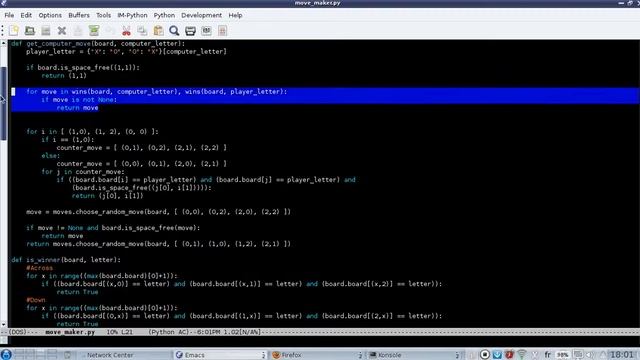Click the Customize toolbar icon beside printer
Screen dimensions: 640x360
pos(207,31)
